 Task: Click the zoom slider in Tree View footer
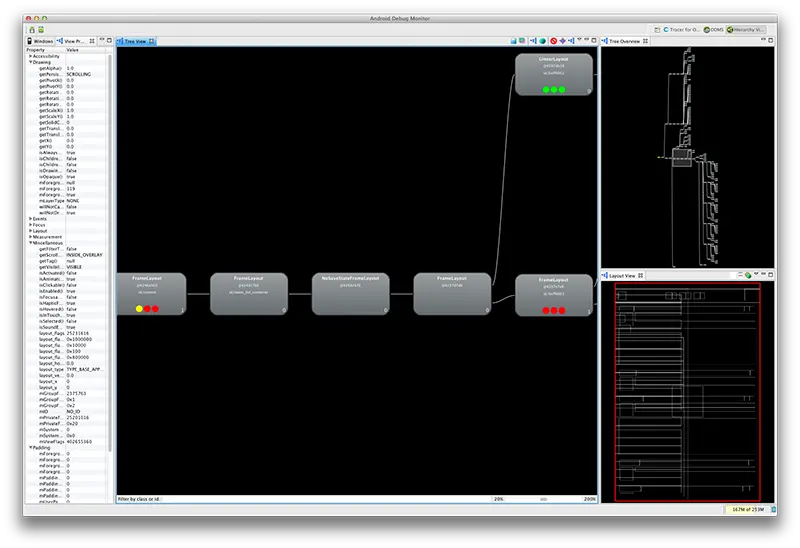(543, 499)
